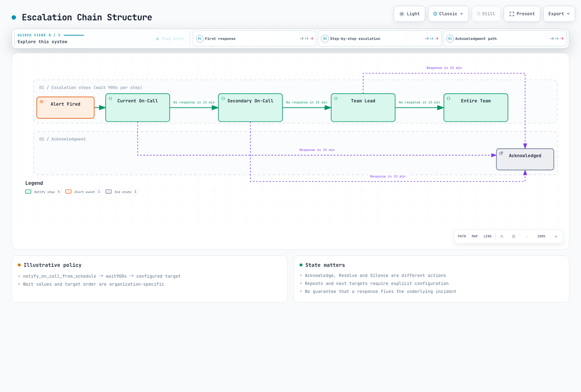Click the fullscreen brackets icon beside Present

[512, 14]
